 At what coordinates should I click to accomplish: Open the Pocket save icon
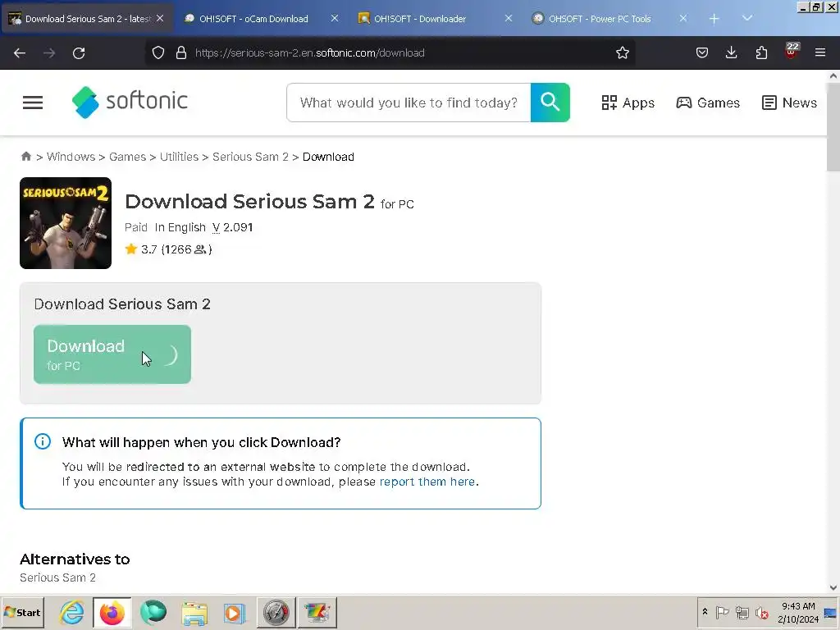[x=702, y=52]
